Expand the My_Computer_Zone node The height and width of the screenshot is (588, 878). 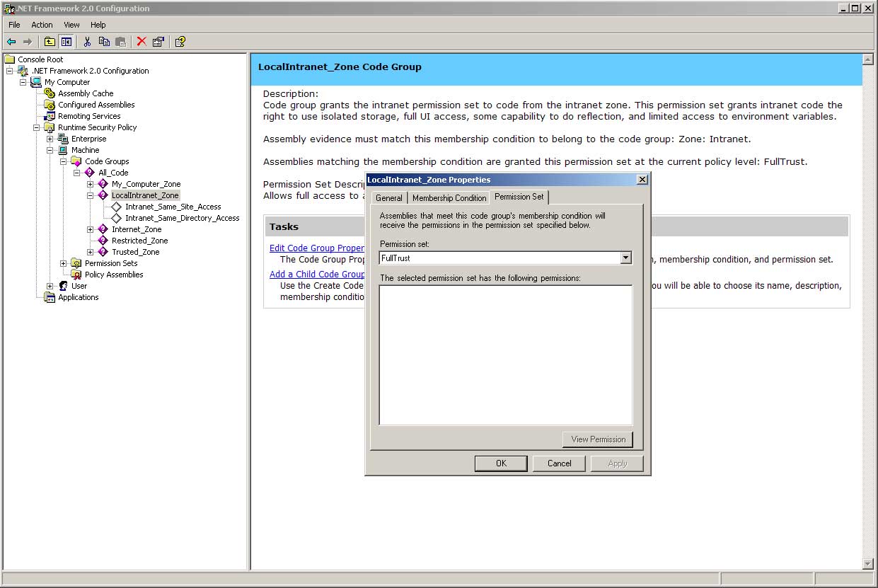91,184
